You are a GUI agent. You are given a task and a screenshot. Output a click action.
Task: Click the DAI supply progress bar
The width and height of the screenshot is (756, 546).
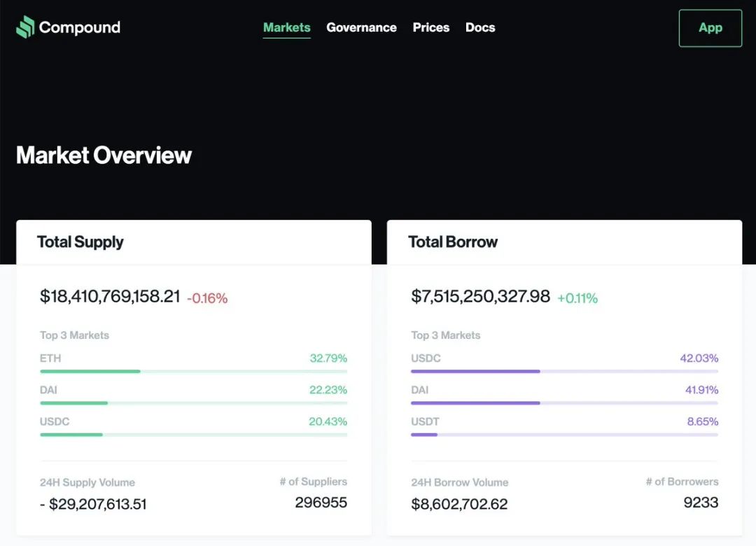coord(193,402)
